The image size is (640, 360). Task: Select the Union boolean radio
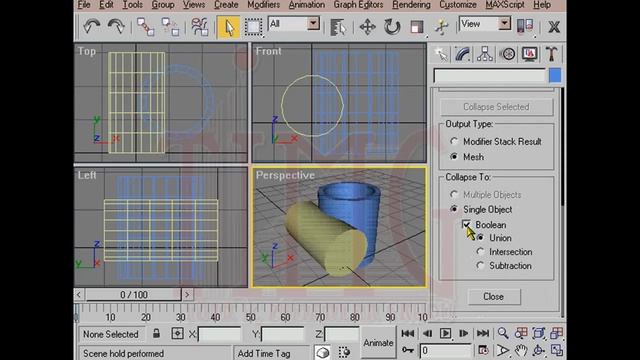[x=494, y=238]
